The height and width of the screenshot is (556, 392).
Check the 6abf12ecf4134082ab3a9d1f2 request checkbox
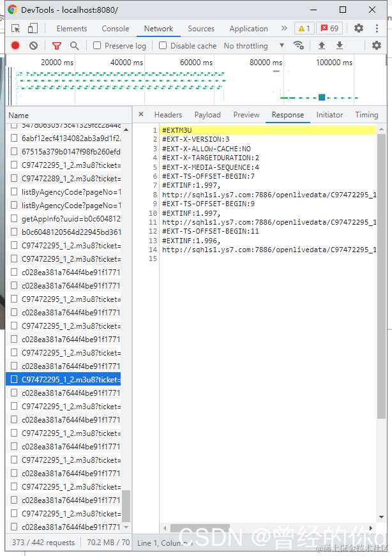(x=14, y=138)
